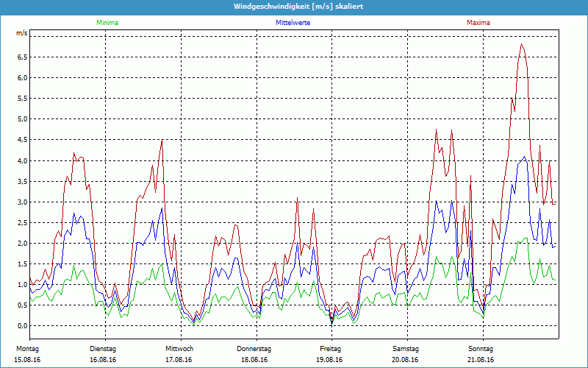The image size is (588, 368).
Task: Click the blue Mittelwerte peak on Sonntag
Action: (524, 157)
